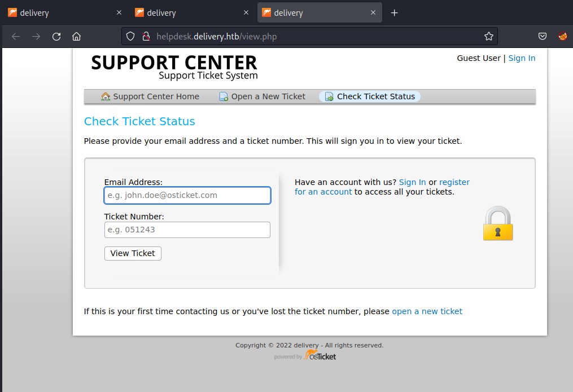Click the padlock connection security icon
This screenshot has height=392, width=573.
(146, 37)
